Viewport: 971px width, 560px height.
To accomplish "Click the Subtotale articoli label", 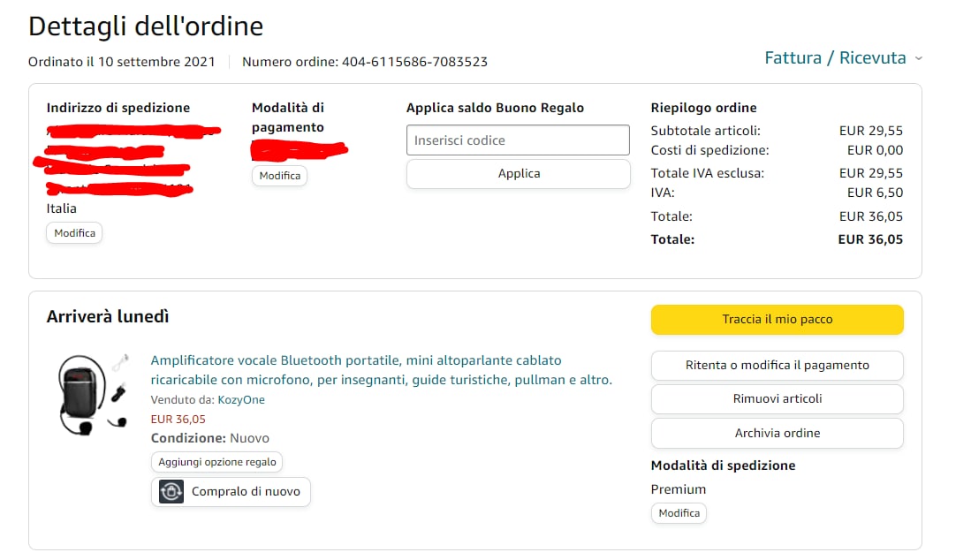I will tap(705, 132).
